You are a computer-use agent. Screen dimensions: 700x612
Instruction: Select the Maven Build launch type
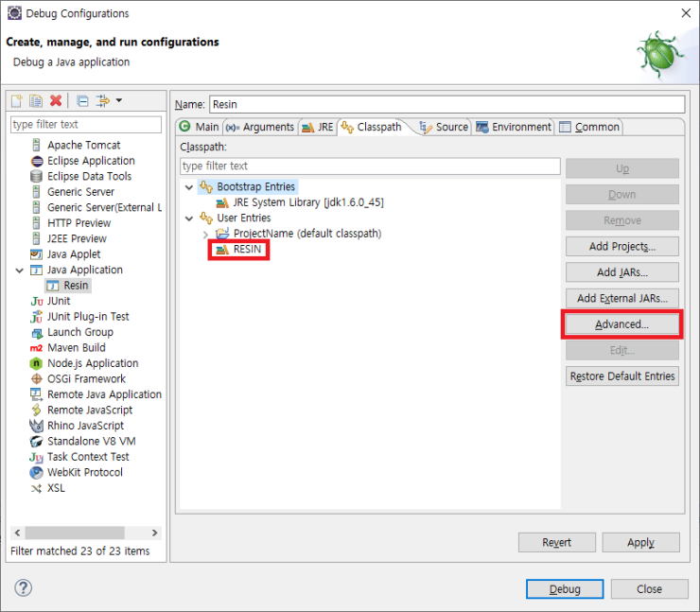[76, 348]
